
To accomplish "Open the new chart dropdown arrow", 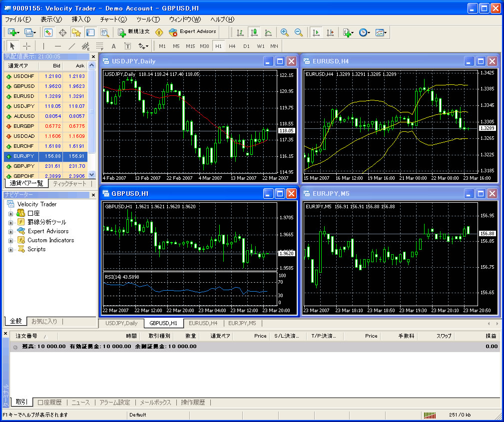I will point(17,32).
